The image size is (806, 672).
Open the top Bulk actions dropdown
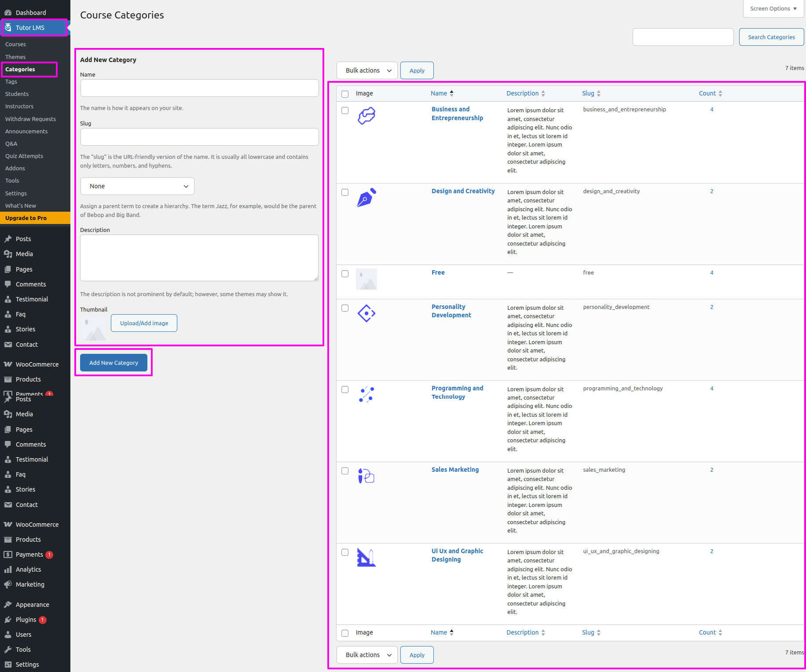click(367, 70)
